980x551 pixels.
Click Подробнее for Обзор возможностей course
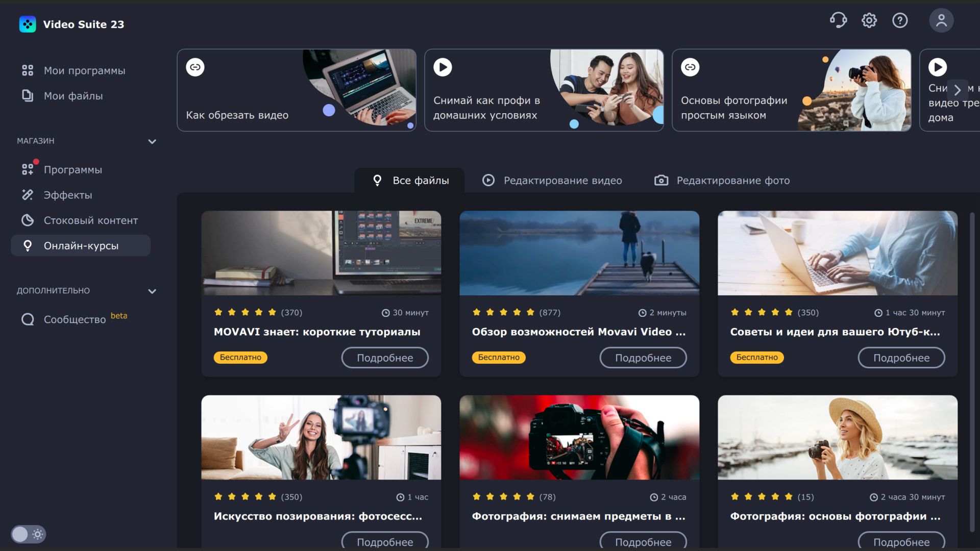643,358
